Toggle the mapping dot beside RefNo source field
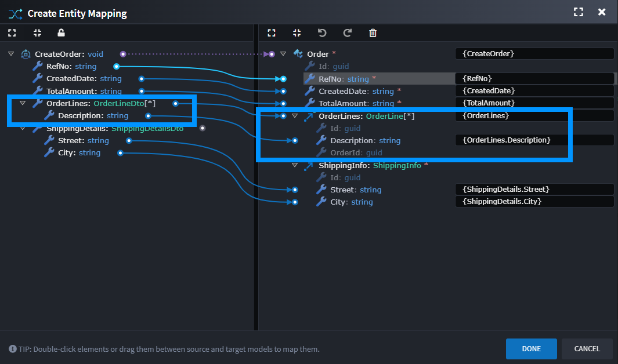Image resolution: width=618 pixels, height=364 pixels. [x=116, y=66]
